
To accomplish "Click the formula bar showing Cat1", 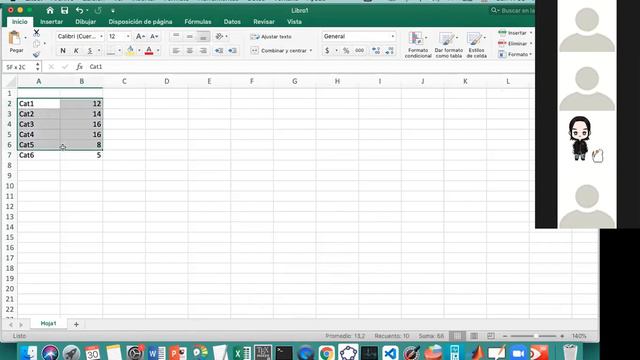I will click(310, 67).
